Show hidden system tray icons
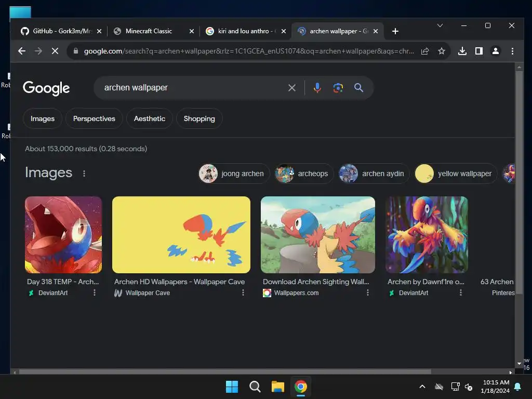532x399 pixels. 422,387
